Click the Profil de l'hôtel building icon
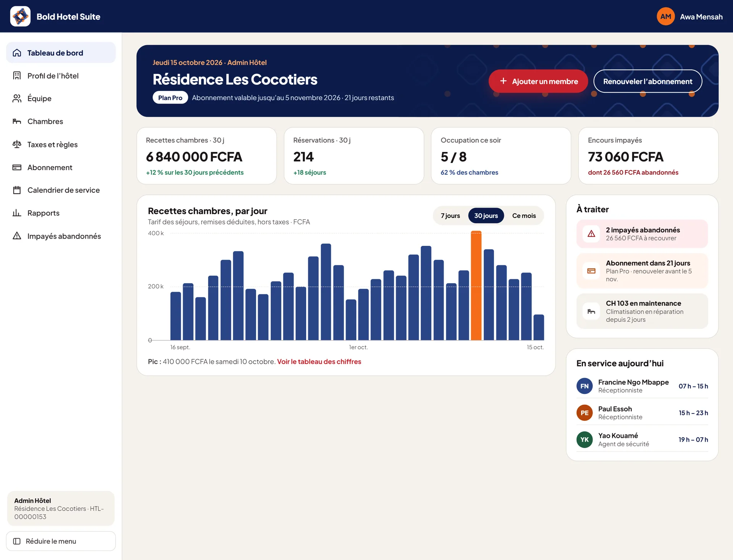This screenshot has width=733, height=560. coord(17,76)
